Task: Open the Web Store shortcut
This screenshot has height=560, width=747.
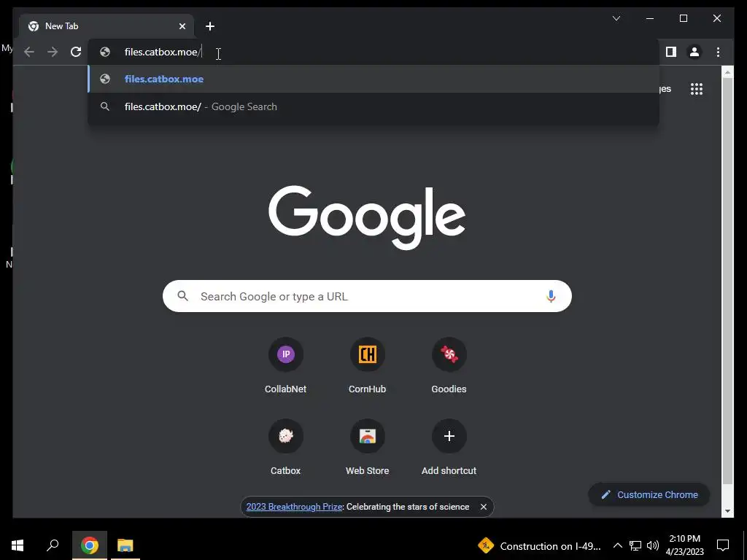Action: click(368, 447)
